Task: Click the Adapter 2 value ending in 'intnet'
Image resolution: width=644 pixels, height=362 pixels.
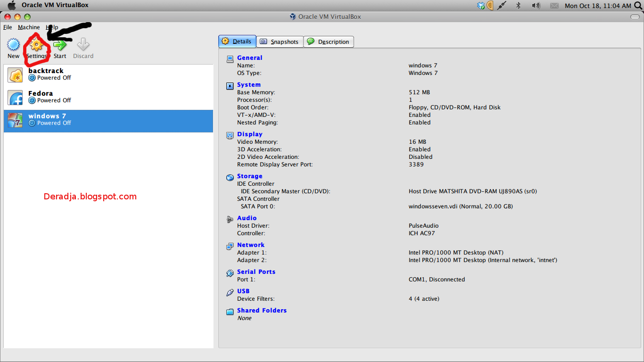Action: click(483, 260)
